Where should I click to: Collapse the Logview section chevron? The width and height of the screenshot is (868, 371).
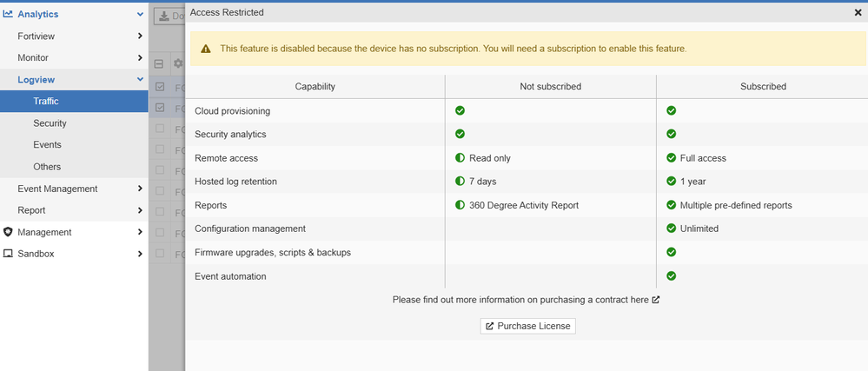[140, 80]
